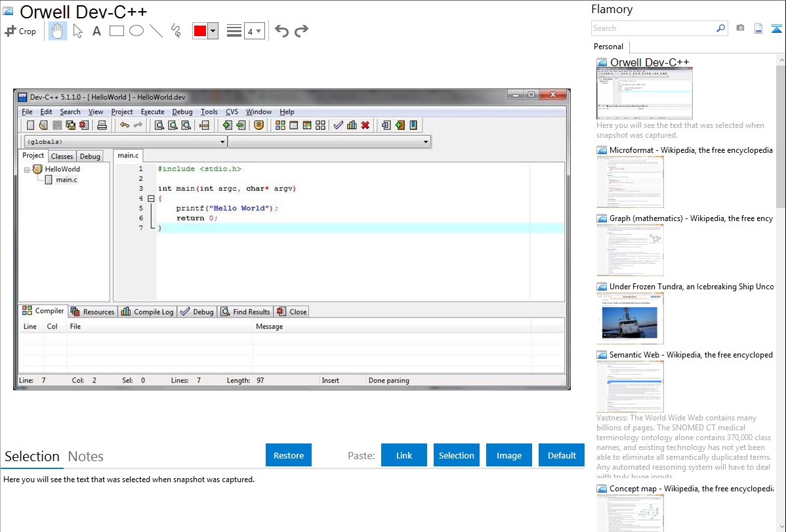This screenshot has width=786, height=532.
Task: Select the freehand scribble tool
Action: coord(176,31)
